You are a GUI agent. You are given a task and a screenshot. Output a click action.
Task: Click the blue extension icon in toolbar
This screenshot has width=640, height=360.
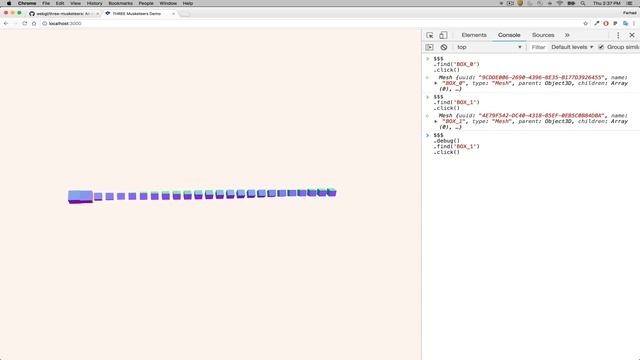tap(625, 24)
